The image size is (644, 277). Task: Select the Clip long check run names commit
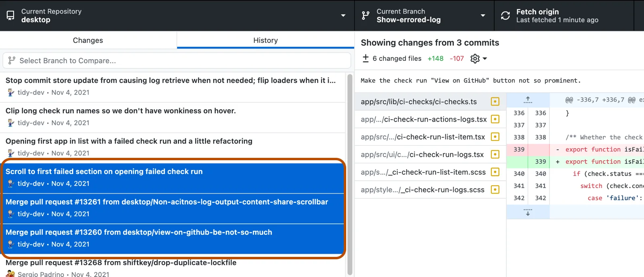point(172,117)
